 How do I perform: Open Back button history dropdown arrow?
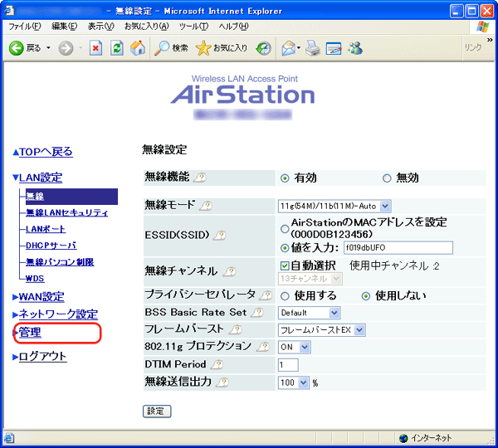point(48,48)
